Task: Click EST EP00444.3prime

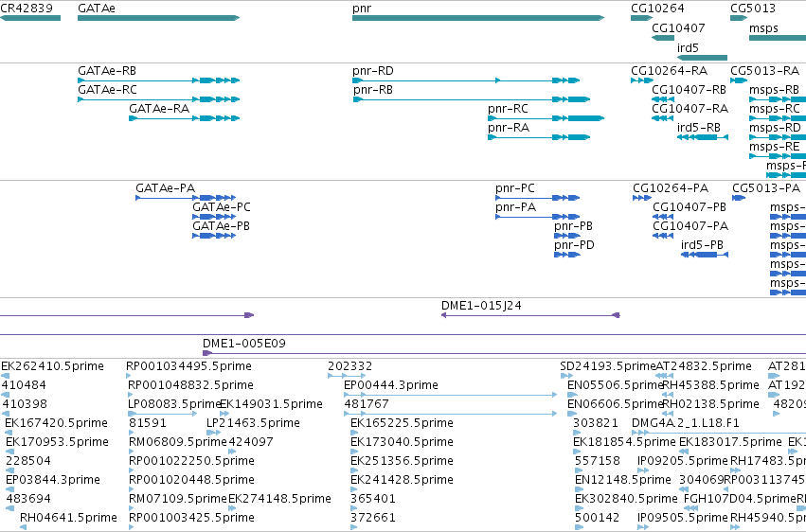Action: [x=450, y=395]
